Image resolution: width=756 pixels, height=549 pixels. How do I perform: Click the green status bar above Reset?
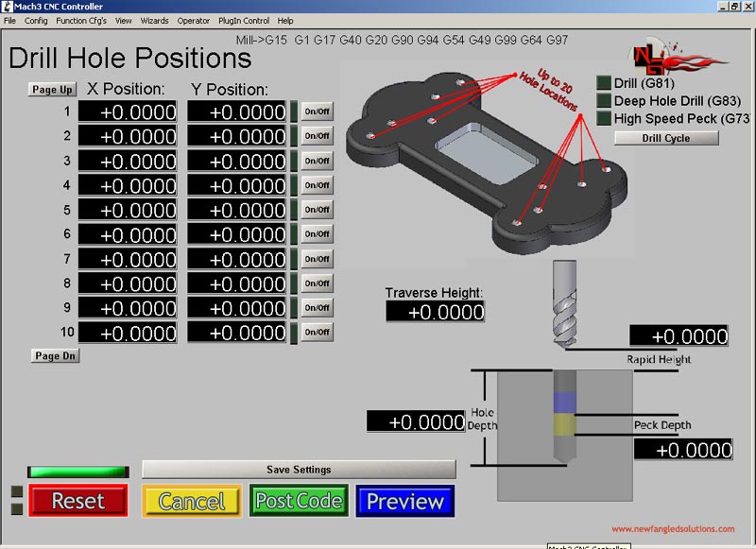[78, 472]
